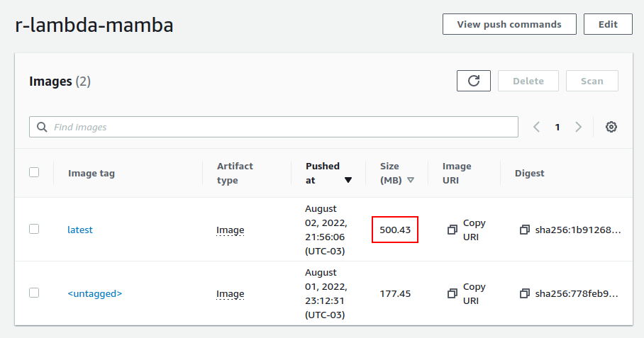This screenshot has width=644, height=338.
Task: Sort by Pushed at column arrow
Action: [348, 180]
